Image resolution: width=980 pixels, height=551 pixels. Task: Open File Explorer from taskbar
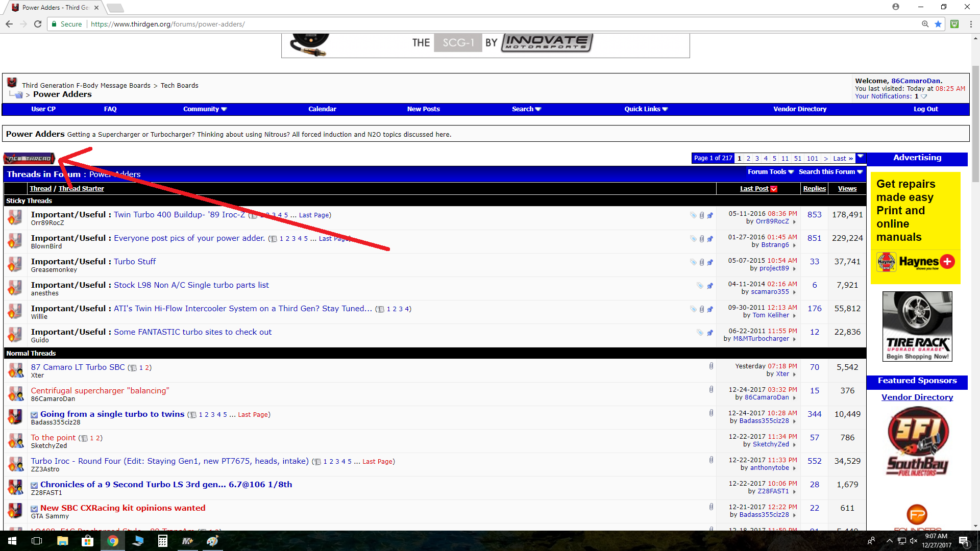[x=62, y=541]
